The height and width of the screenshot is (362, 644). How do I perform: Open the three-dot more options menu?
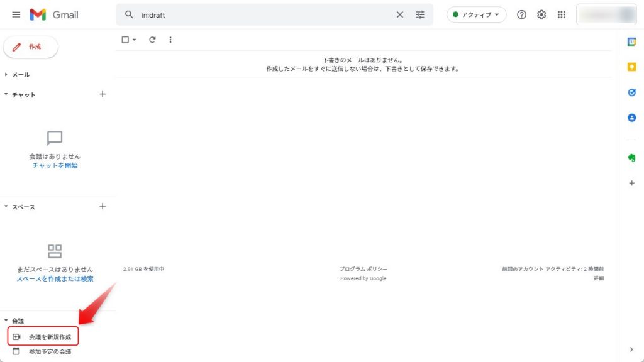coord(170,40)
